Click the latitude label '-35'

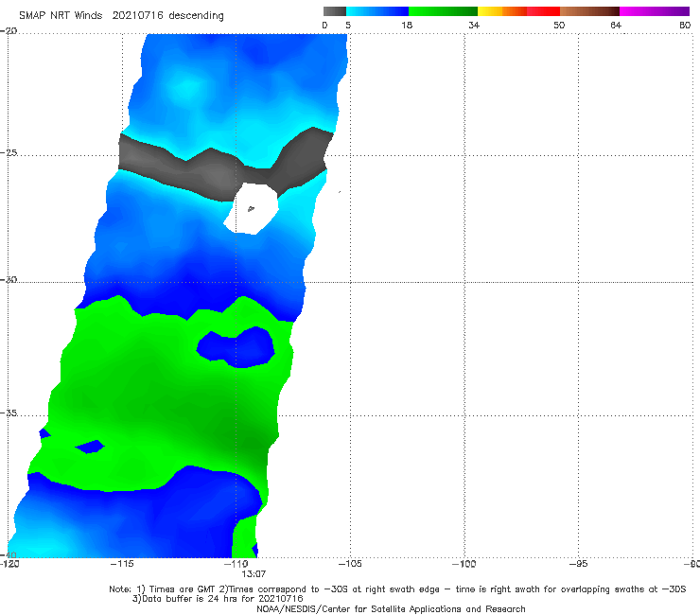(9, 413)
